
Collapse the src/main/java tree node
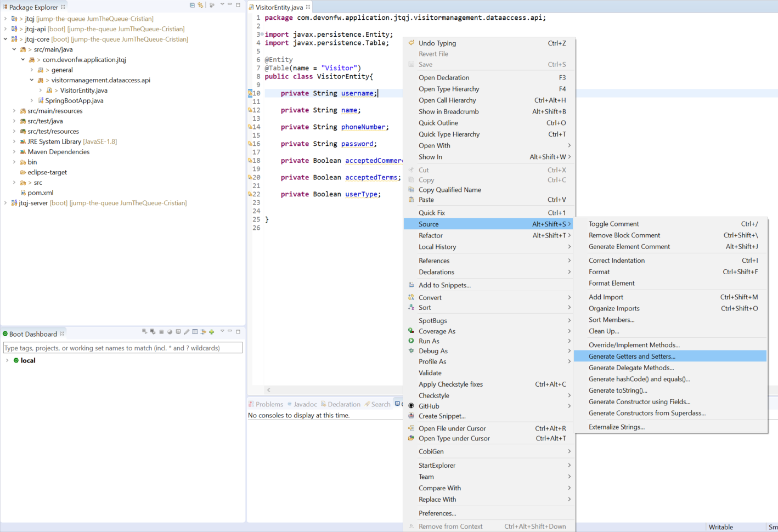[x=14, y=49]
